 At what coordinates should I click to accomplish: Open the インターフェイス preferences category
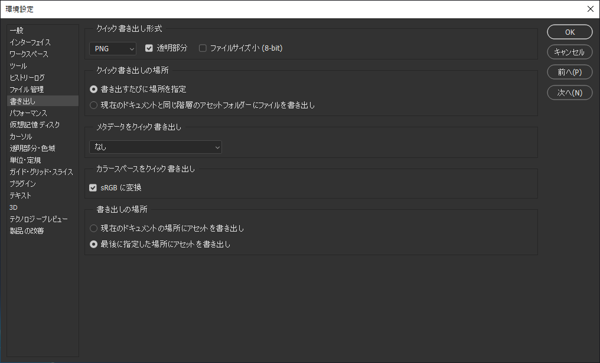[x=30, y=42]
